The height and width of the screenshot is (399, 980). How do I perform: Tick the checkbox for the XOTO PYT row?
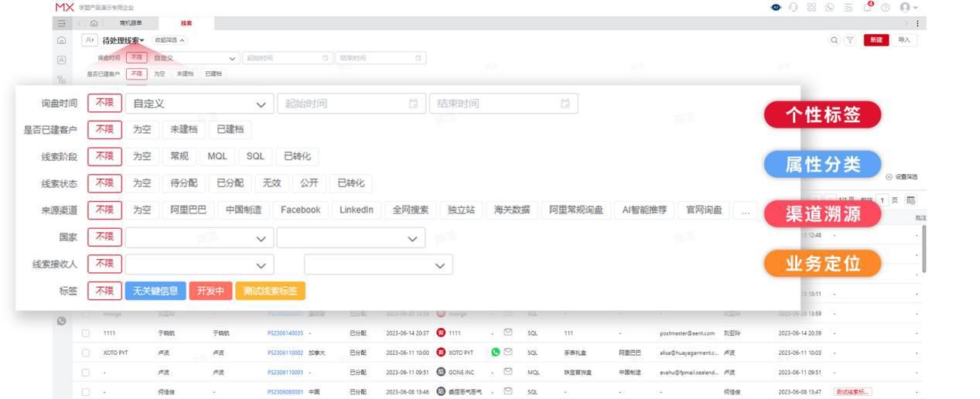[86, 353]
